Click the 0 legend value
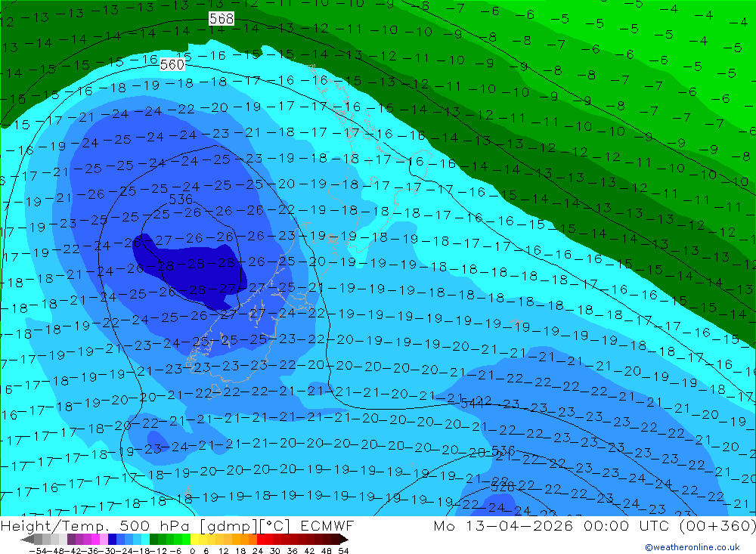756x554 pixels. point(192,551)
